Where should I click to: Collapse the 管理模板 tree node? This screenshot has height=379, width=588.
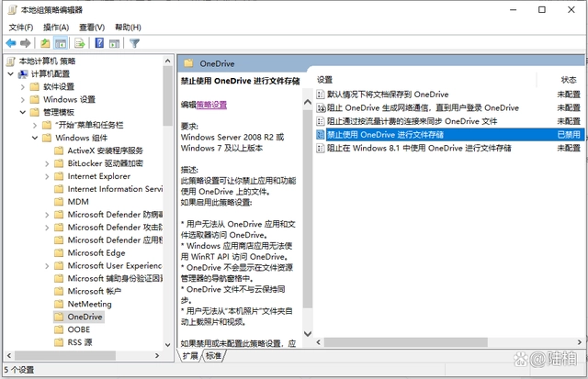pos(22,112)
